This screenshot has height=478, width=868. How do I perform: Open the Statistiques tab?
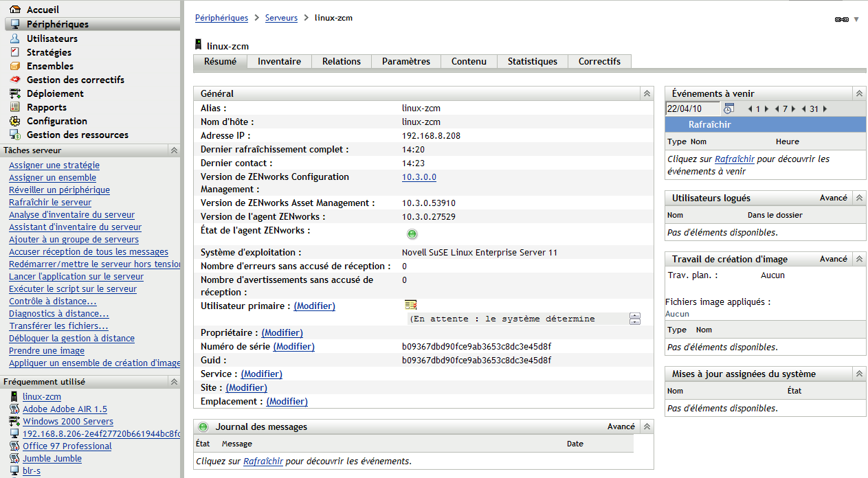532,61
